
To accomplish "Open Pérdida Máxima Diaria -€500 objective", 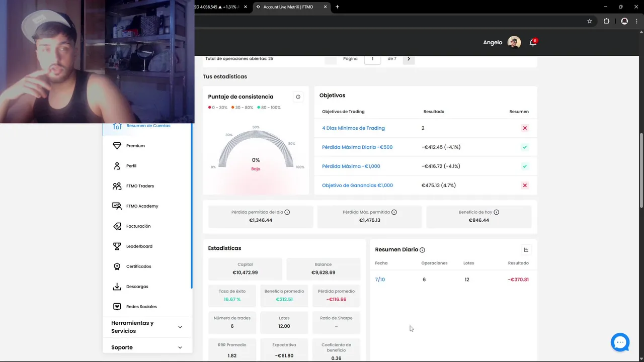I will [357, 147].
